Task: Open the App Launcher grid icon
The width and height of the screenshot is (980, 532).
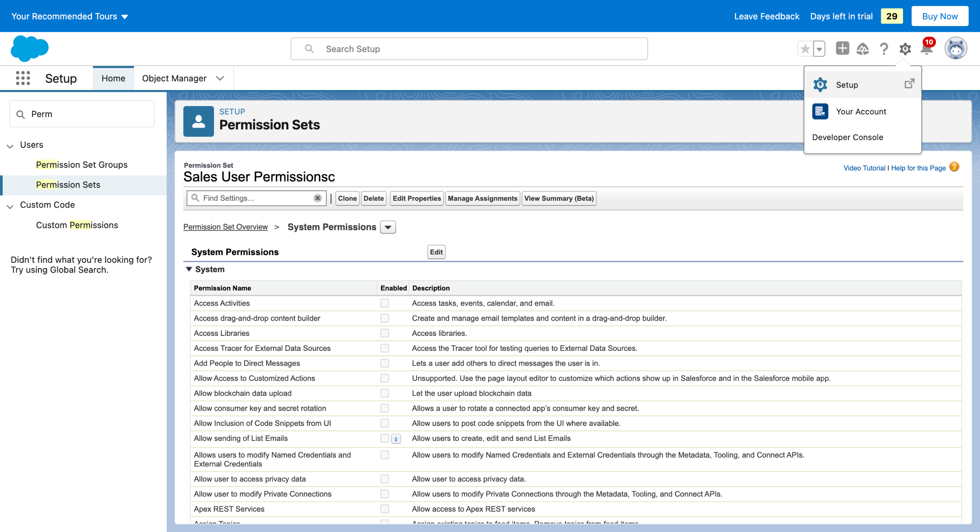Action: (23, 78)
